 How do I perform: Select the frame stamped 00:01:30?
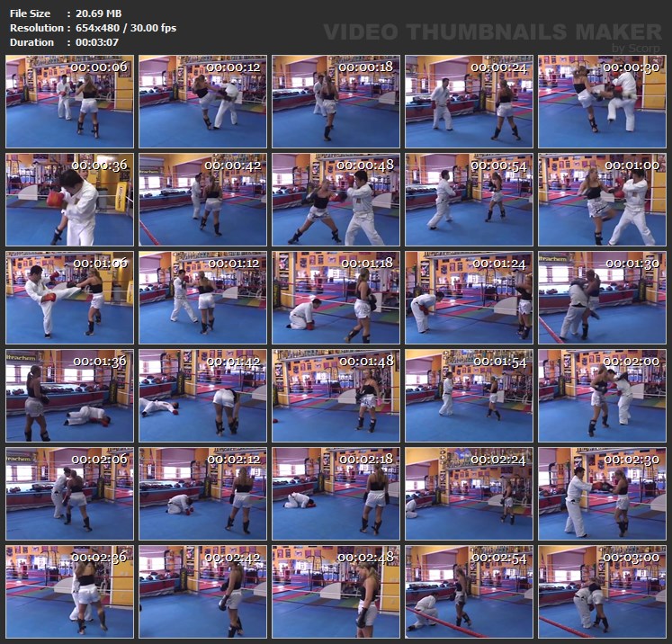(x=602, y=298)
